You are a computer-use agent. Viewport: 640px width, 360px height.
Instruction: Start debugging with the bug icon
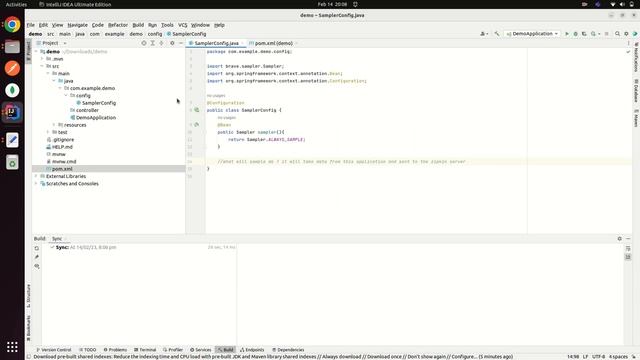576,34
